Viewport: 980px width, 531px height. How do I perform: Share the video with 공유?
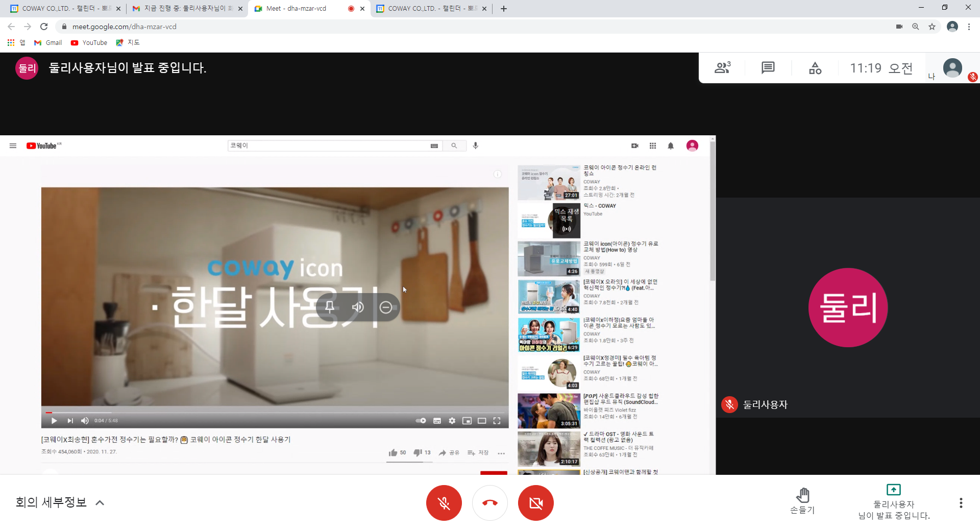click(x=449, y=453)
